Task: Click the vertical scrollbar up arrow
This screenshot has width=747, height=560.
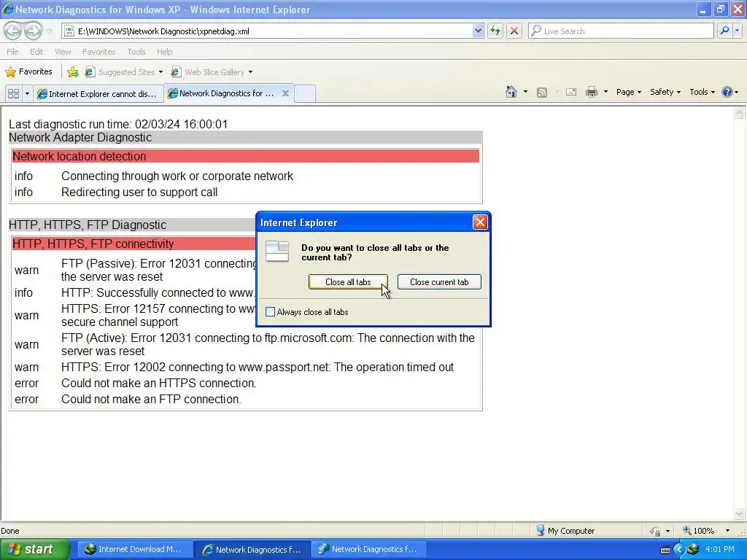Action: (x=739, y=113)
